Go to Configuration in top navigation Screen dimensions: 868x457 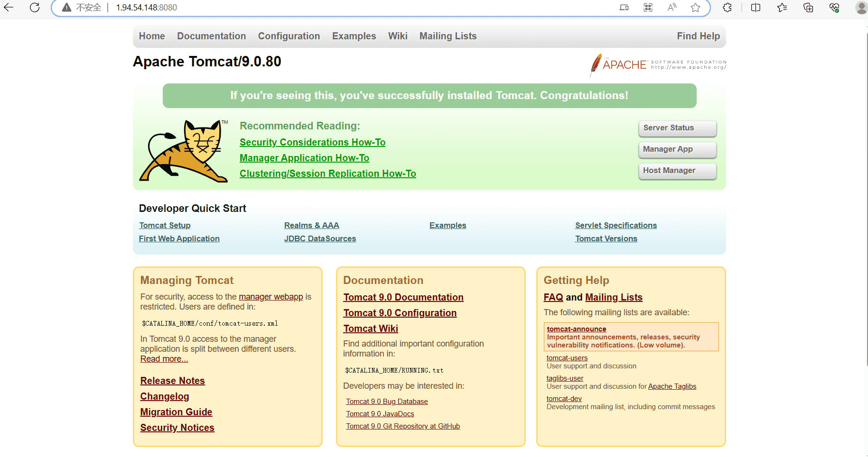pyautogui.click(x=289, y=37)
